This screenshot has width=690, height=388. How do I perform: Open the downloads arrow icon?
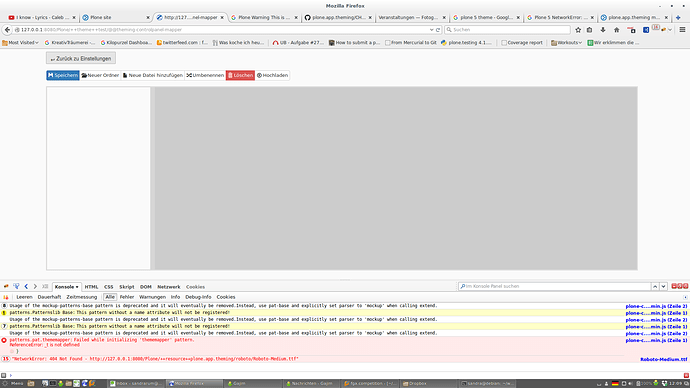click(603, 29)
